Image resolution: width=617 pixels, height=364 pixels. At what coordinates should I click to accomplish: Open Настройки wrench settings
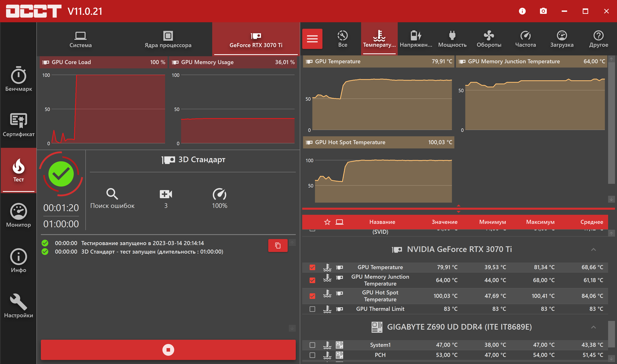coord(18,306)
